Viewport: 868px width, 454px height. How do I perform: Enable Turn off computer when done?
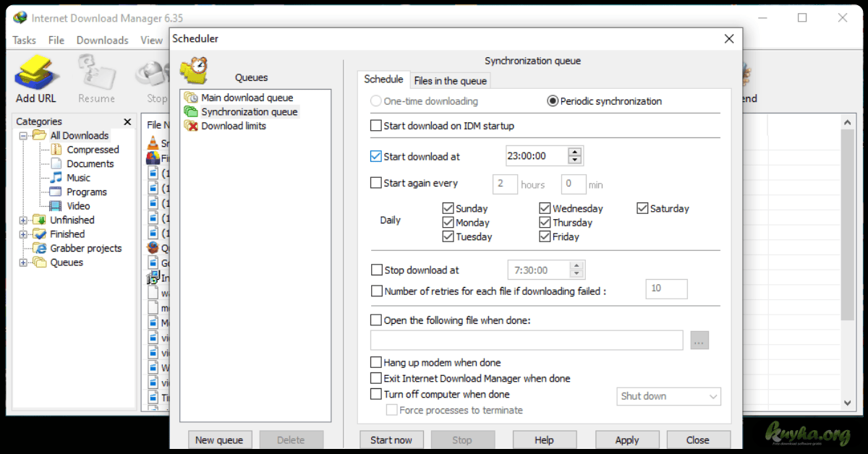[x=376, y=395]
